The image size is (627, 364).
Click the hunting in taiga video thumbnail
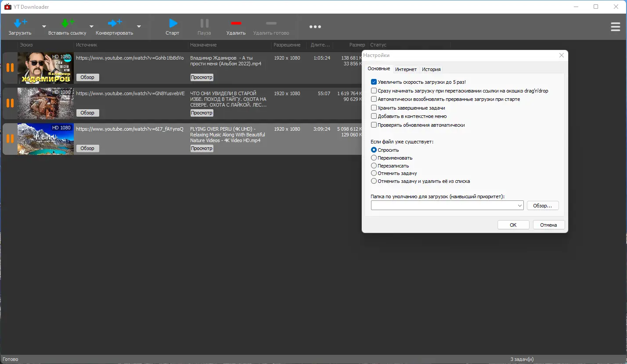point(46,103)
